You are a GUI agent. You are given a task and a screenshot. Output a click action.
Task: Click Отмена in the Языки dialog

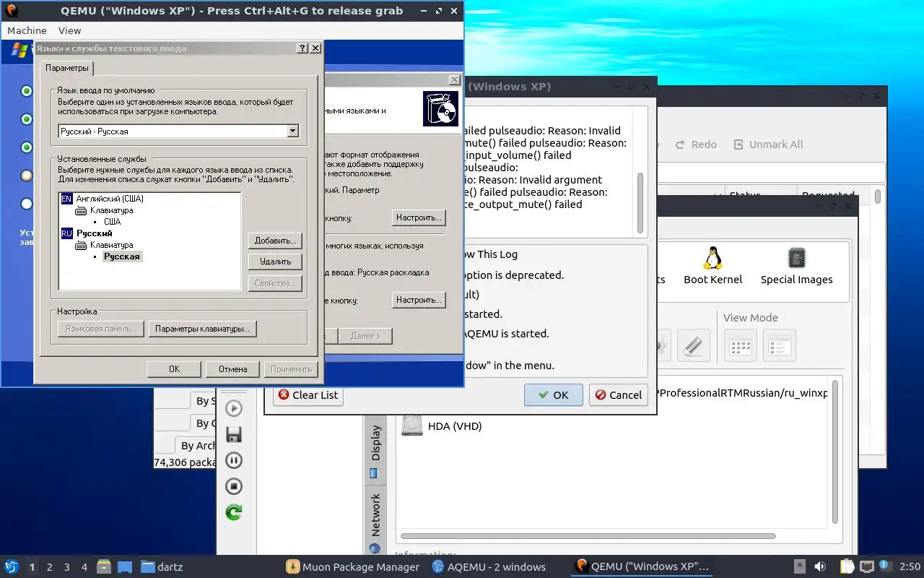pyautogui.click(x=232, y=368)
